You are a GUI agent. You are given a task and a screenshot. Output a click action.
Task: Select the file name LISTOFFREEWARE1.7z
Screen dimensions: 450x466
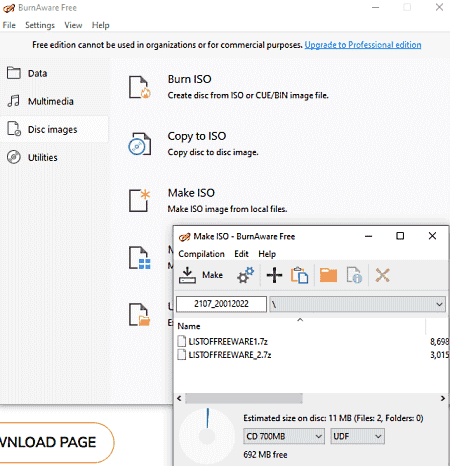click(228, 341)
